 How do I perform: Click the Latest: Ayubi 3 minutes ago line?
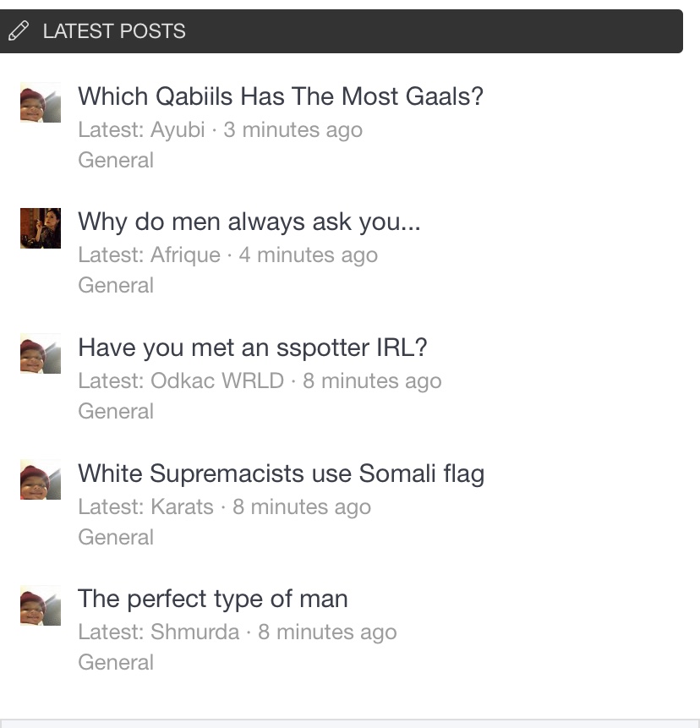tap(220, 130)
